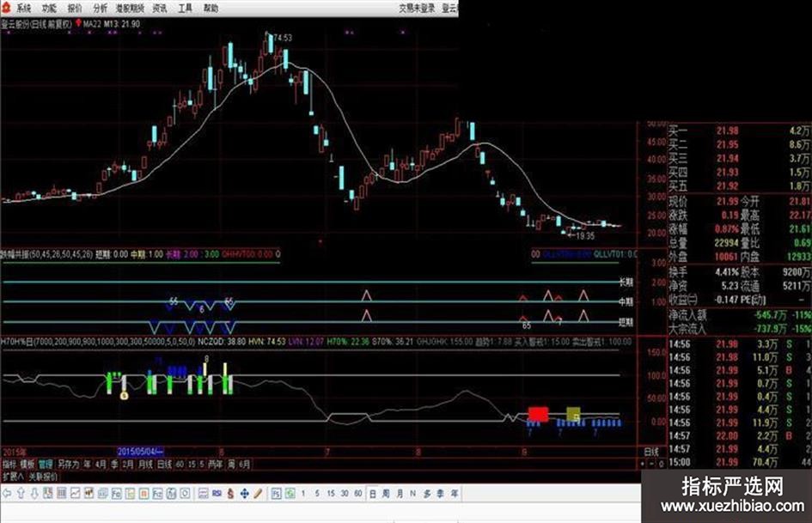Viewport: 812px width, 523px height.
Task: Click the red marker icon beside MA22
Action: tap(78, 23)
